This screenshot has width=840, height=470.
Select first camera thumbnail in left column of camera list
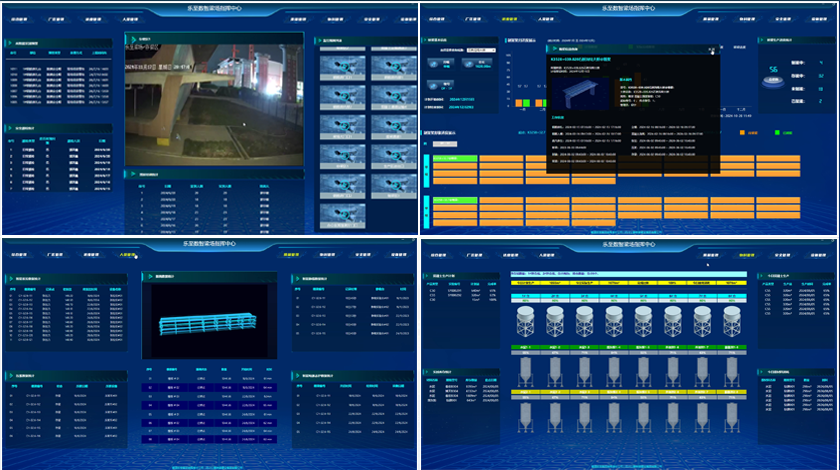pos(342,68)
